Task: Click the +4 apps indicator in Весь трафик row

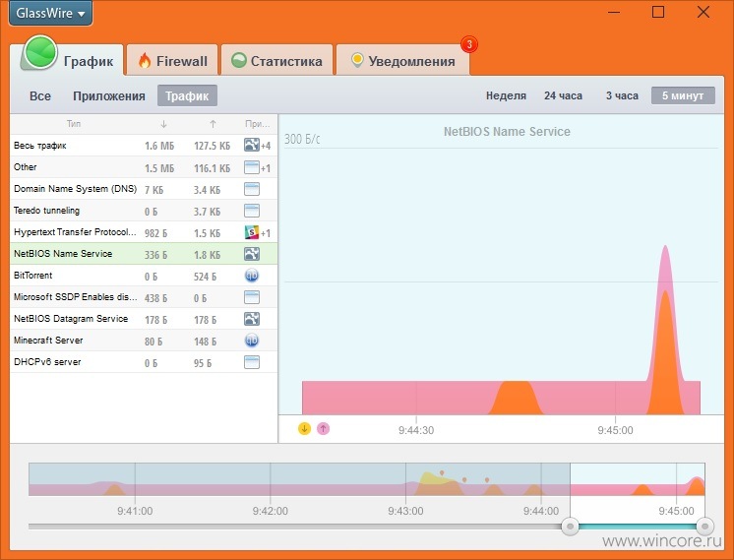Action: (x=266, y=146)
